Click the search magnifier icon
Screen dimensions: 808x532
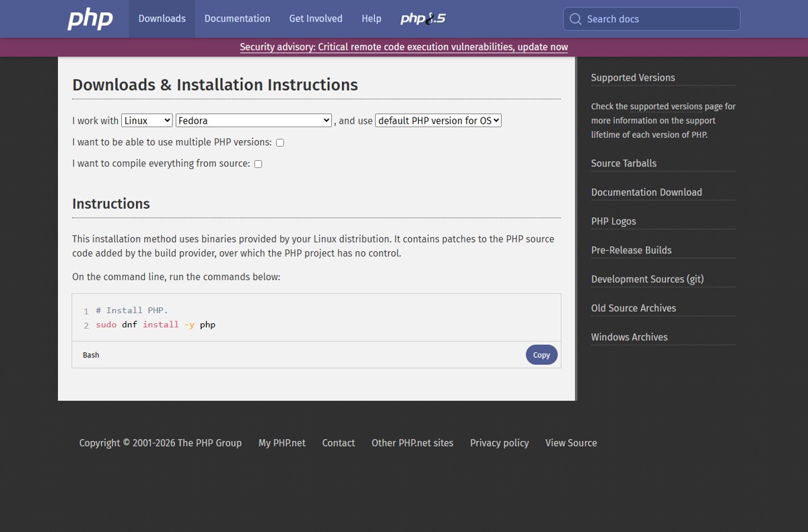tap(575, 19)
